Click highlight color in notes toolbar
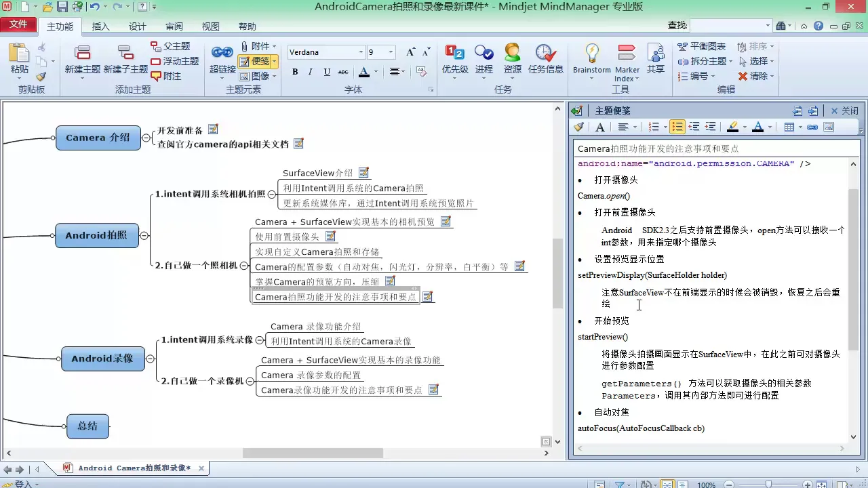Viewport: 868px width, 488px height. pyautogui.click(x=732, y=127)
